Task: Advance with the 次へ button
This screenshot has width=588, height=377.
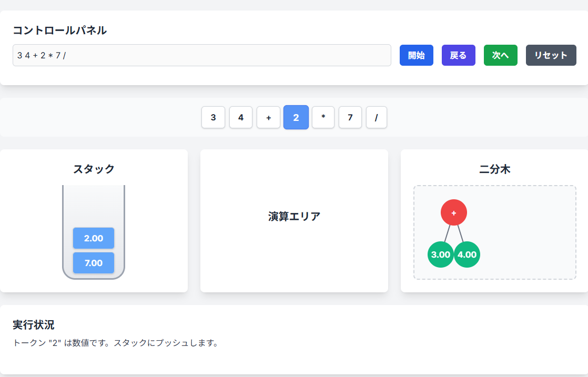Action: point(500,55)
